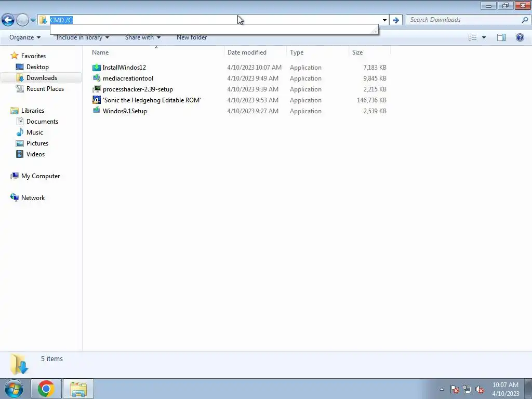Click the Forward navigation arrow button
This screenshot has width=532, height=399.
22,20
